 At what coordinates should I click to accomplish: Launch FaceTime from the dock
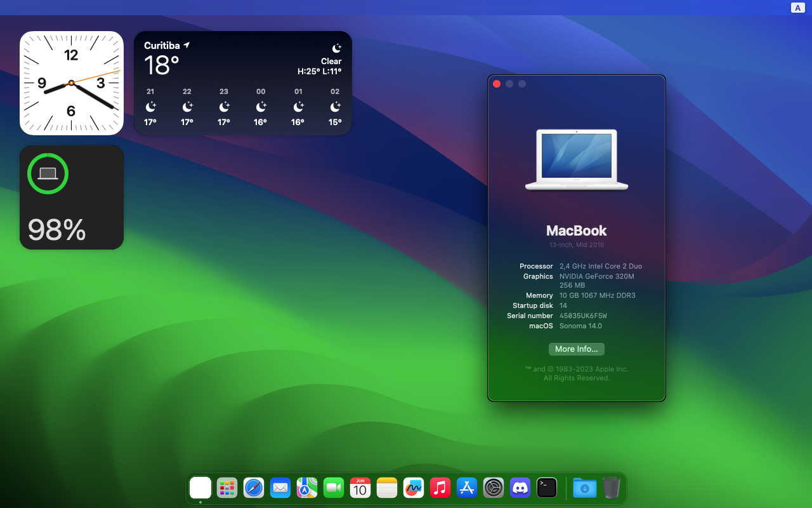tap(334, 488)
